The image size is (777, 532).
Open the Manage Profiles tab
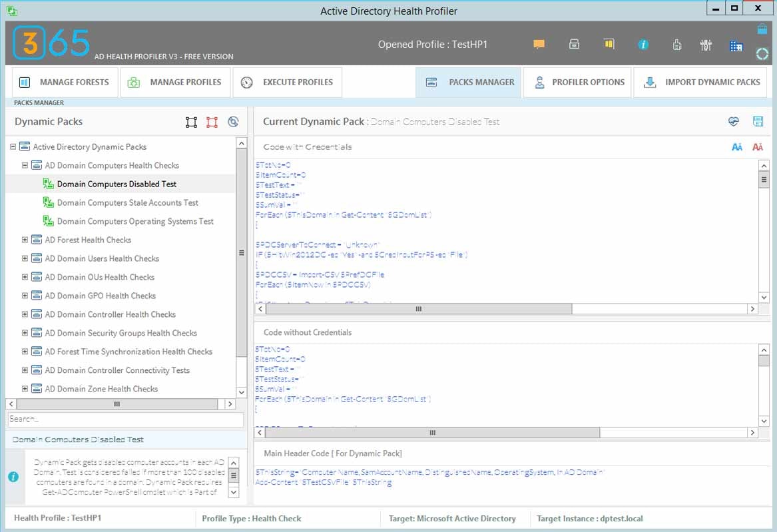pyautogui.click(x=175, y=82)
